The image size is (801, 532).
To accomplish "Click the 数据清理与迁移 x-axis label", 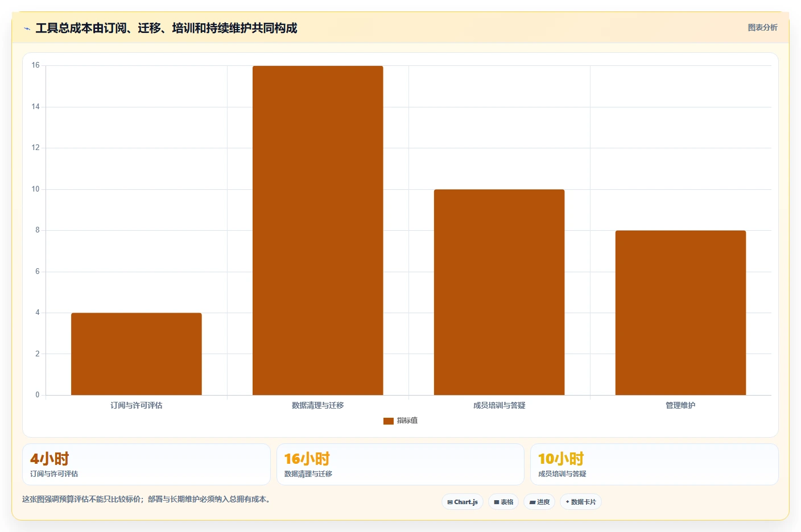I will tap(318, 405).
